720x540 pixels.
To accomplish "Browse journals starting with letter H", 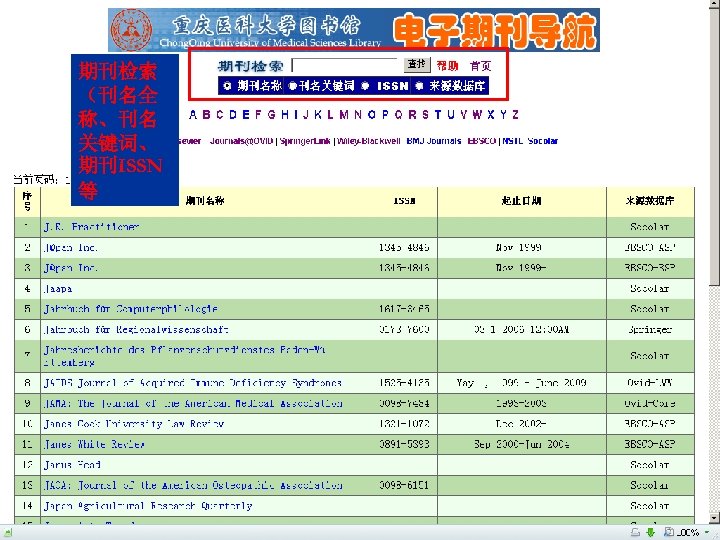I will [285, 115].
